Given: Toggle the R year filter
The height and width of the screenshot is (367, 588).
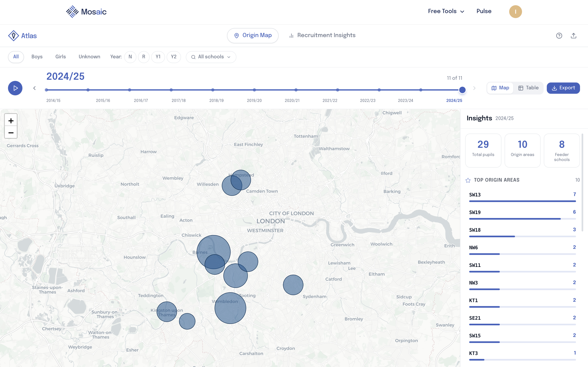Looking at the screenshot, I should [x=143, y=57].
